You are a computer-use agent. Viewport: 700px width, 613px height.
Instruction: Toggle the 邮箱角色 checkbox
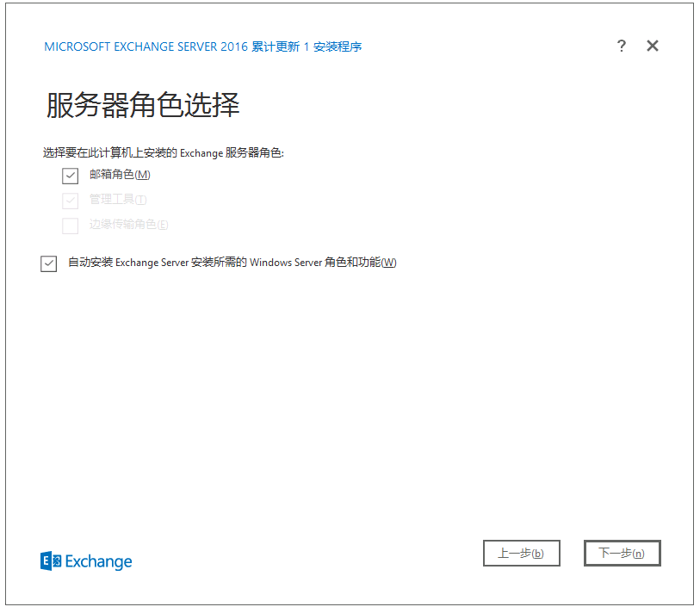[x=71, y=176]
